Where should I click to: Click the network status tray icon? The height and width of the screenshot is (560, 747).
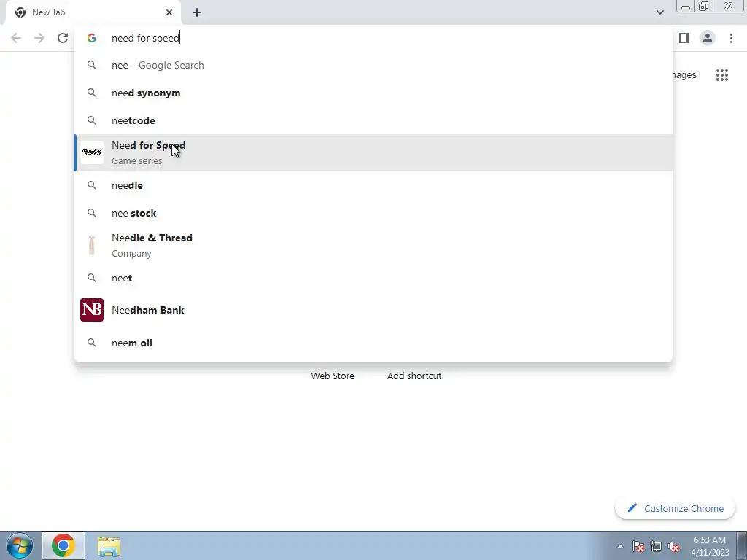tap(656, 546)
